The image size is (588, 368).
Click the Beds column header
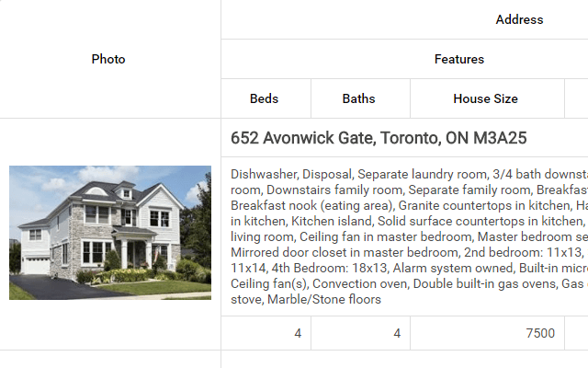[x=265, y=98]
